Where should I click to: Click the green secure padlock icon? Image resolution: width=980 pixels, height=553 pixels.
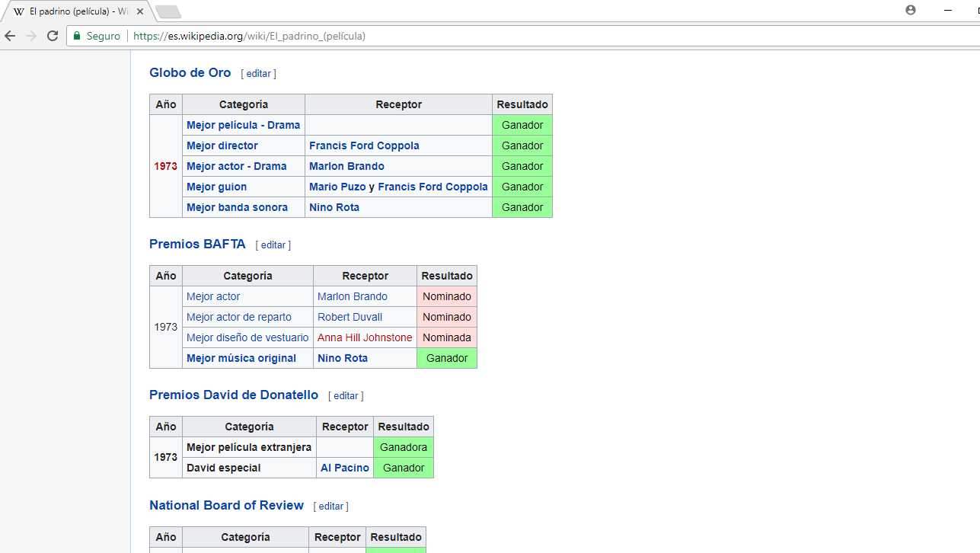77,36
